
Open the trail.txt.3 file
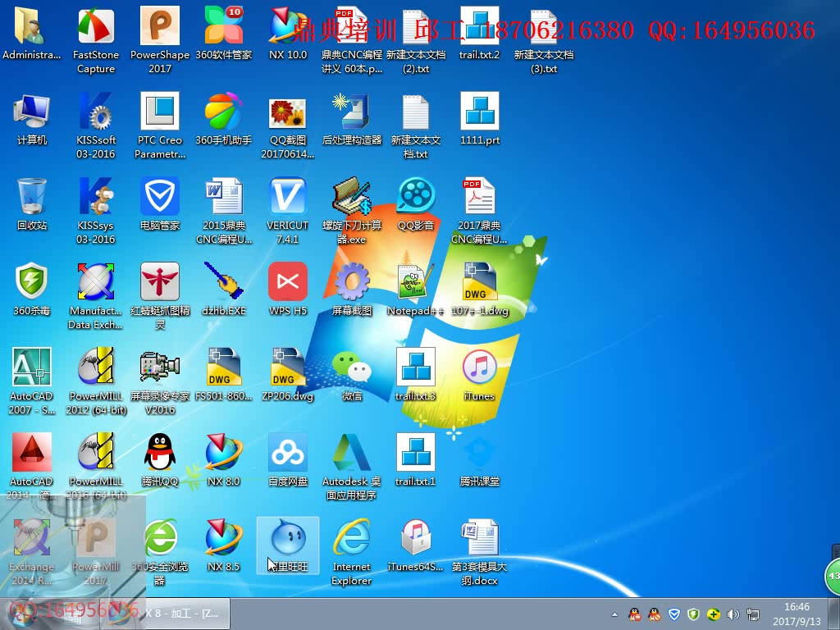pos(416,374)
